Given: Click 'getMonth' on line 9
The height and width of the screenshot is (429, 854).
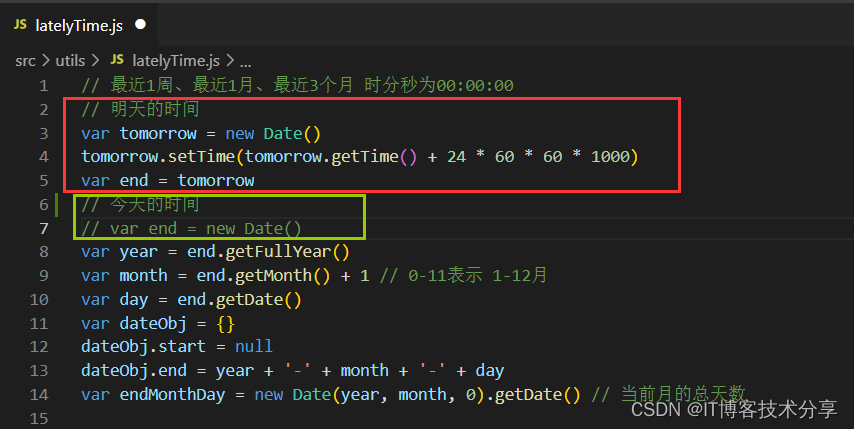Looking at the screenshot, I should (x=273, y=275).
